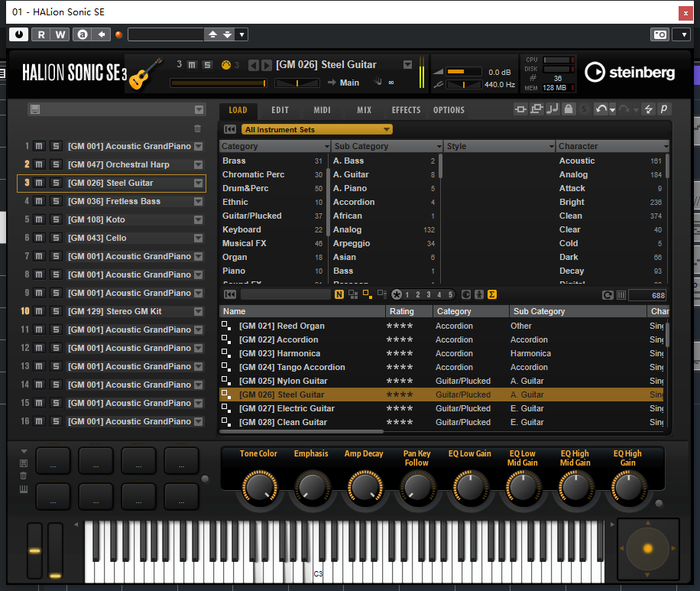Open the Category column header dropdown
Image resolution: width=700 pixels, height=591 pixels.
327,147
